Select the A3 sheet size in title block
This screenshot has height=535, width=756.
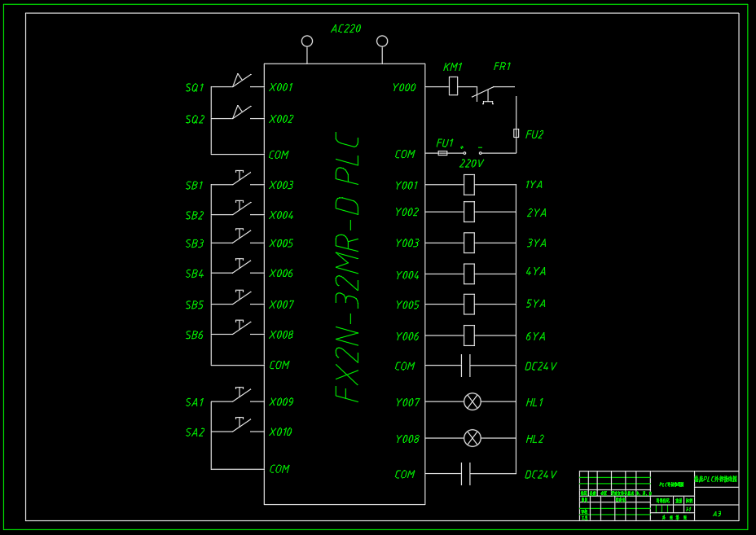click(717, 514)
